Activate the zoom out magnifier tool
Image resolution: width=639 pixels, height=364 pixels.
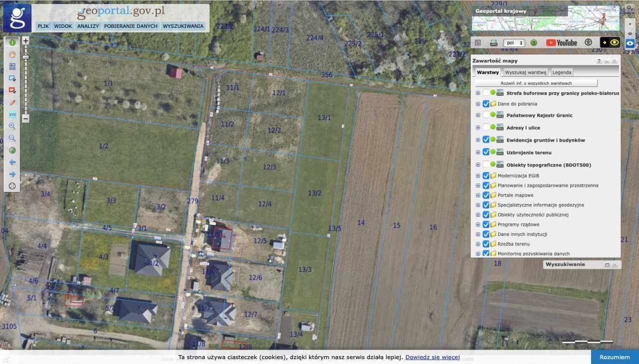12,138
